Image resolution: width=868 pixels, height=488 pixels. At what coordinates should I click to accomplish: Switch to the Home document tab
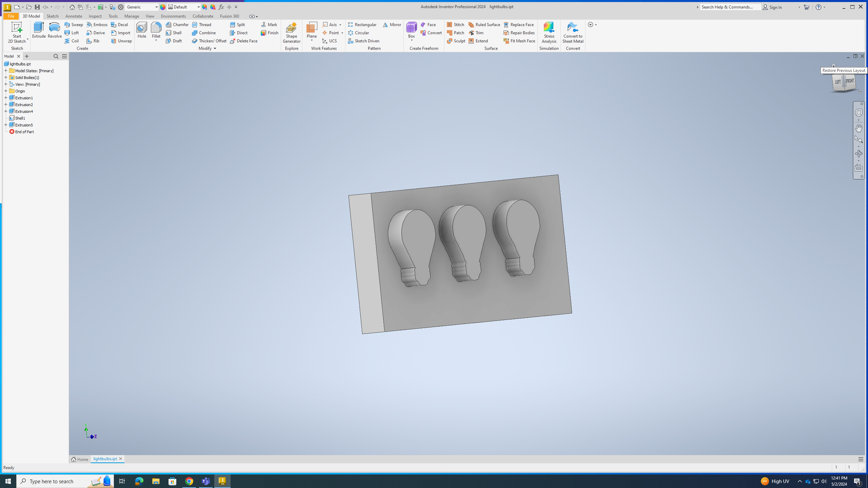pyautogui.click(x=80, y=459)
